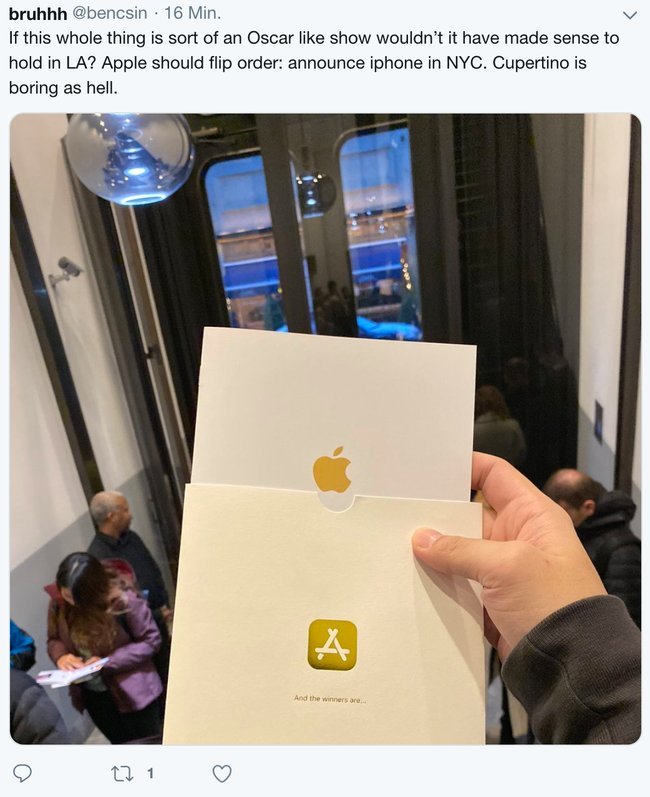650x797 pixels.
Task: Click the @bencsin handle
Action: click(110, 13)
